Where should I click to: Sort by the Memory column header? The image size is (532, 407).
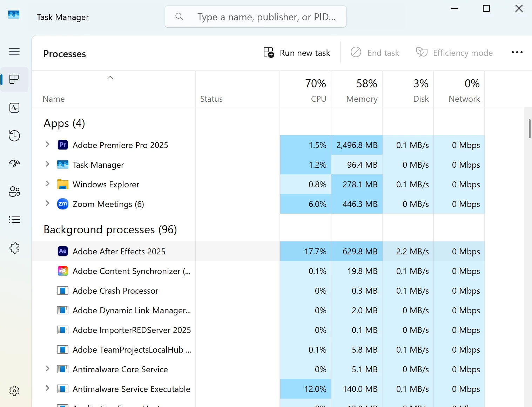357,89
